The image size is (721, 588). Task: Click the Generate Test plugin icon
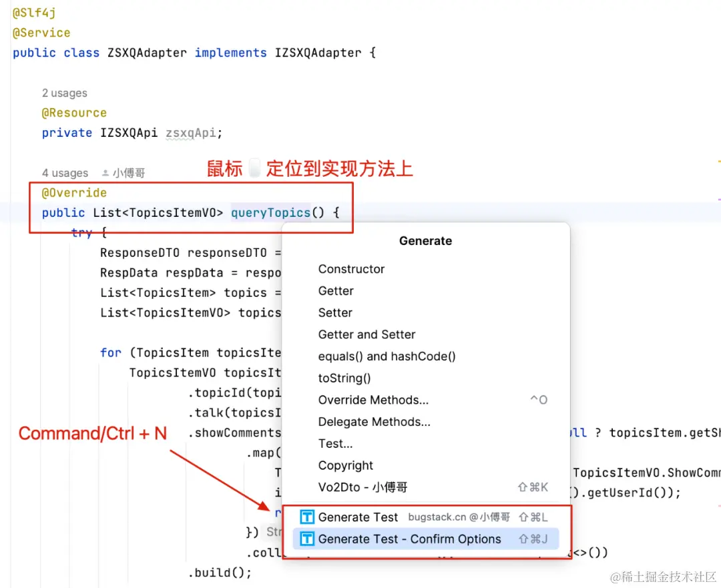pos(306,517)
